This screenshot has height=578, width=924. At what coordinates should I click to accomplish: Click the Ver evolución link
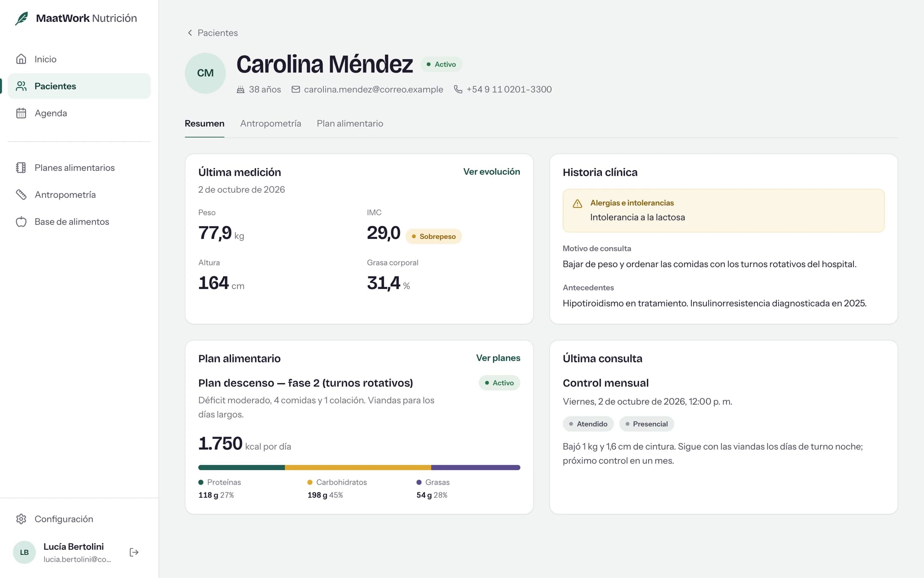click(x=492, y=172)
